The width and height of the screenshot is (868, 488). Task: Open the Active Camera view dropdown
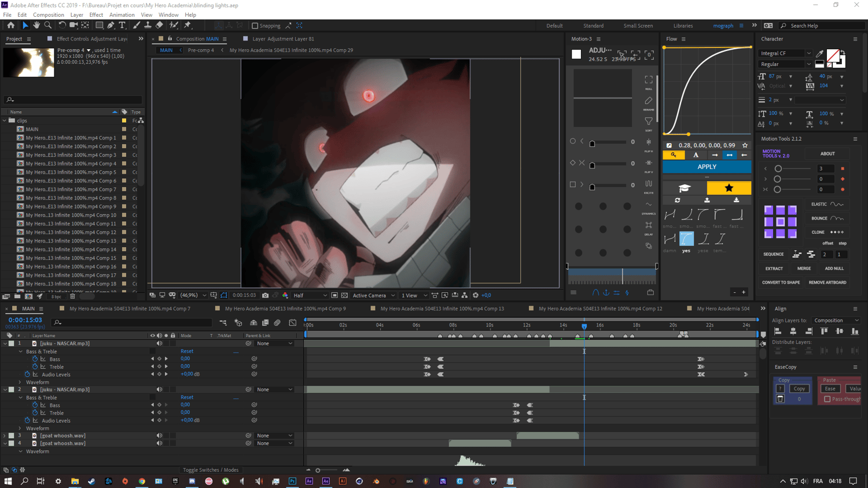(373, 295)
